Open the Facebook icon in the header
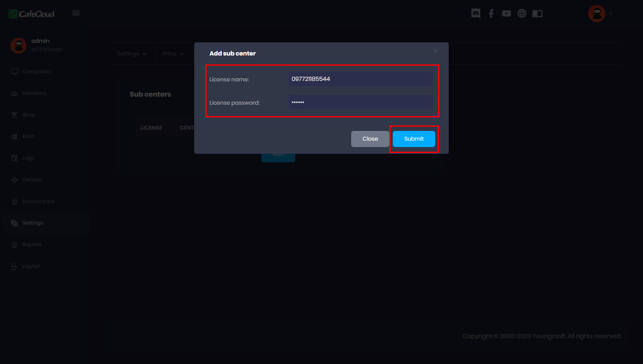The image size is (643, 364). 491,14
